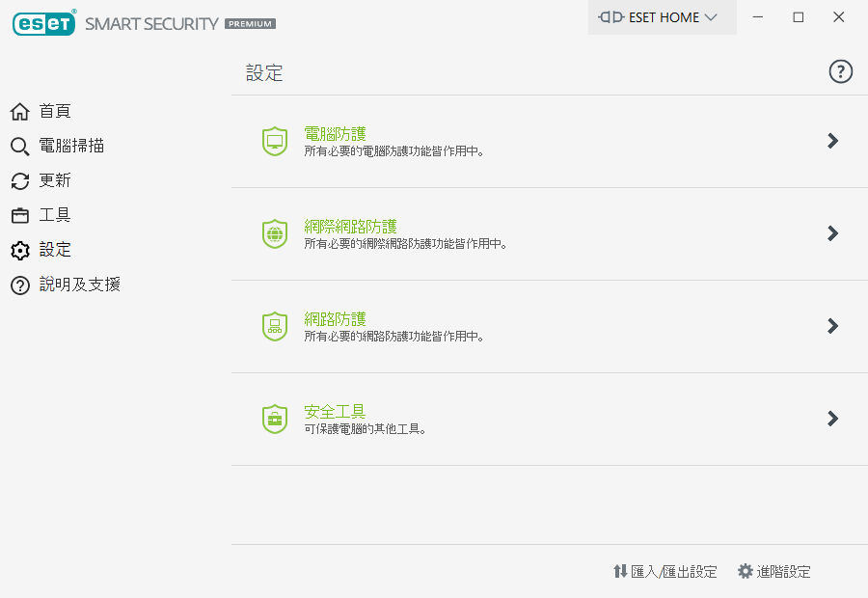
Task: Click the security tools briefcase shield icon
Action: (275, 419)
